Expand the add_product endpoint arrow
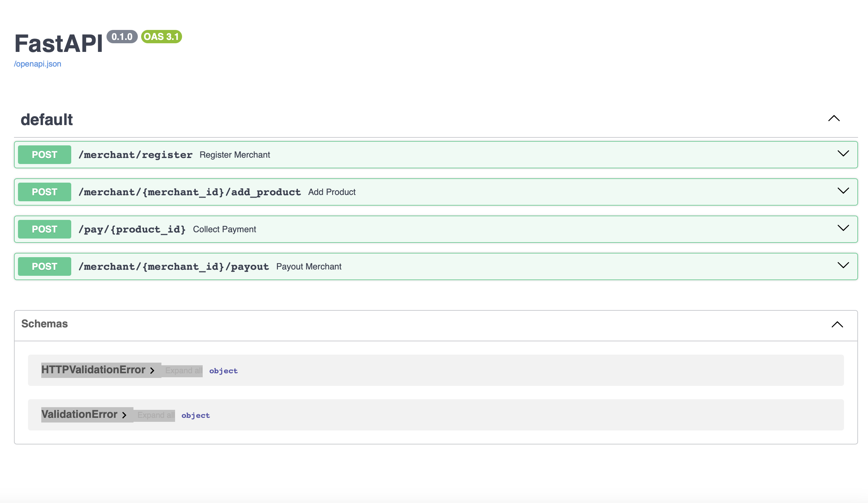The width and height of the screenshot is (868, 503). (843, 191)
